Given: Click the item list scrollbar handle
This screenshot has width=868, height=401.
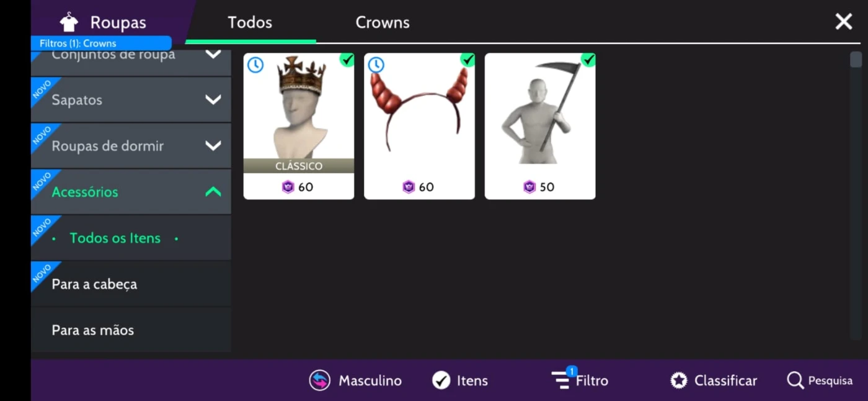Looking at the screenshot, I should pyautogui.click(x=856, y=60).
